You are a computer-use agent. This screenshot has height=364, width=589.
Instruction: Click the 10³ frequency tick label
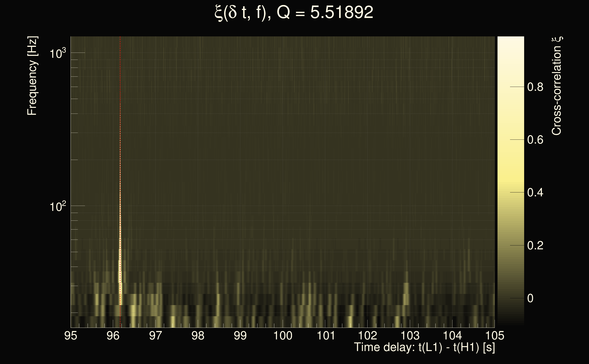pyautogui.click(x=58, y=53)
